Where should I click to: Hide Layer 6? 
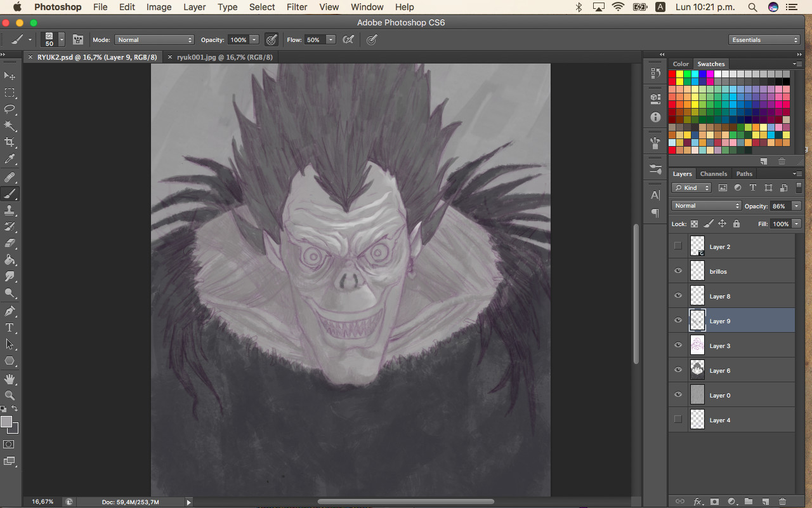point(678,370)
